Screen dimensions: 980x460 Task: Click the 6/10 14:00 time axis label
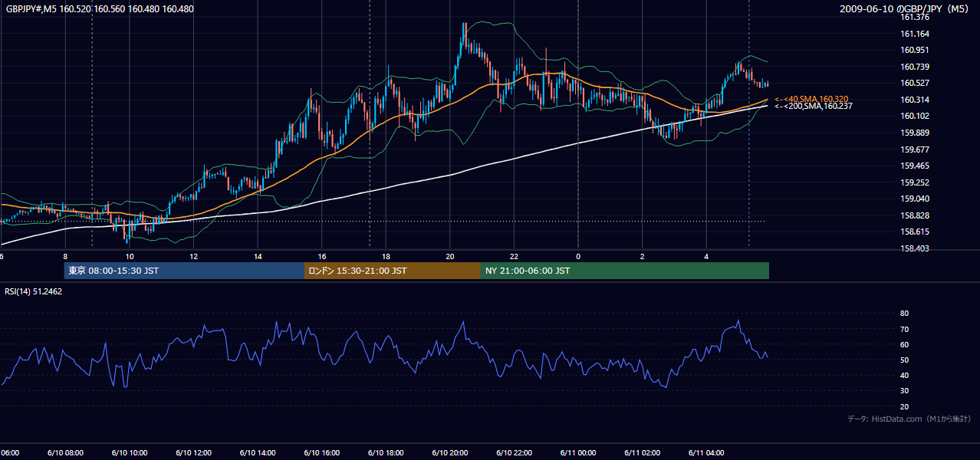click(x=257, y=453)
